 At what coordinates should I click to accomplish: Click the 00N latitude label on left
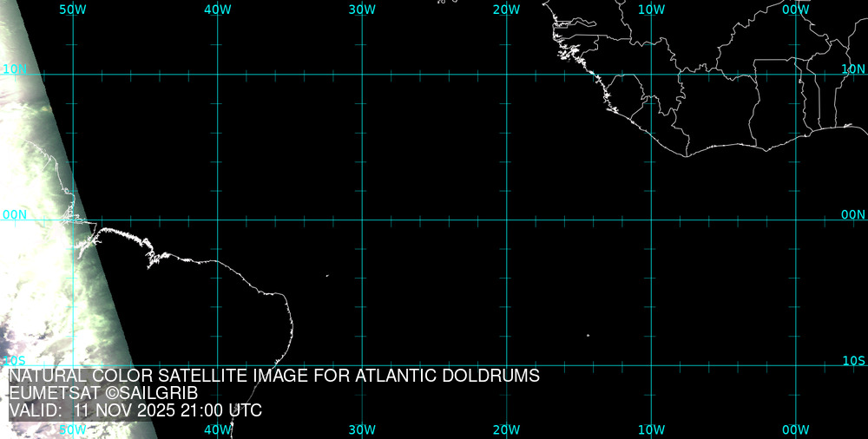coord(15,214)
